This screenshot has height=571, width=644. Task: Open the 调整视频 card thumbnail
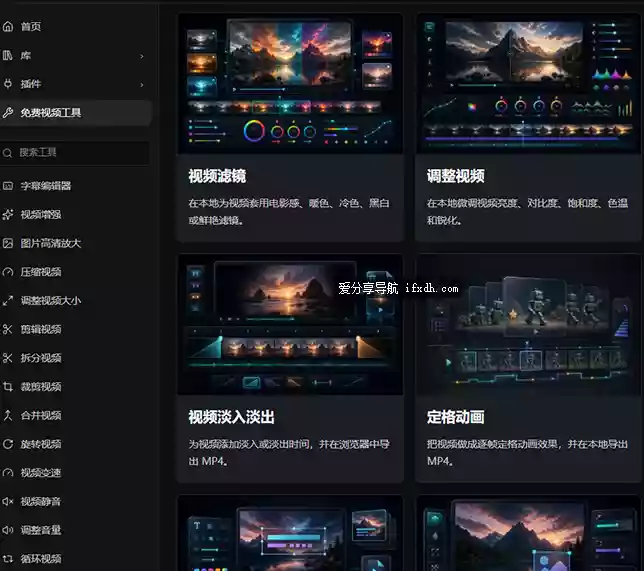pos(528,84)
